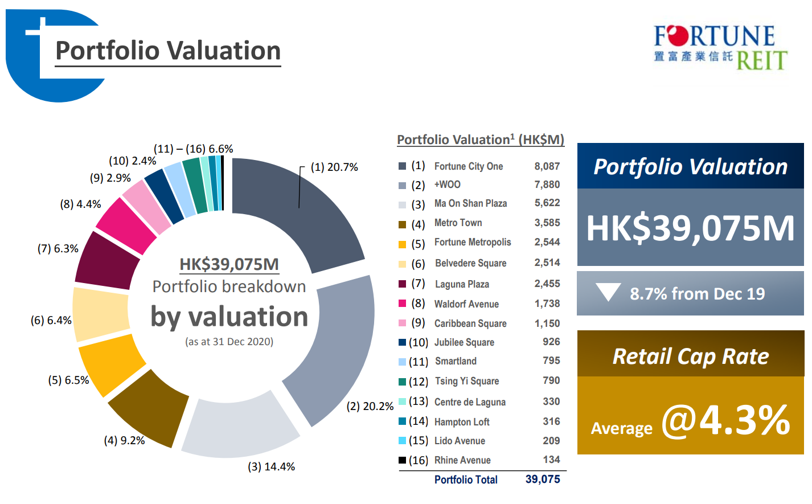Click the Smartland light blue swatch
The height and width of the screenshot is (504, 812).
click(402, 362)
